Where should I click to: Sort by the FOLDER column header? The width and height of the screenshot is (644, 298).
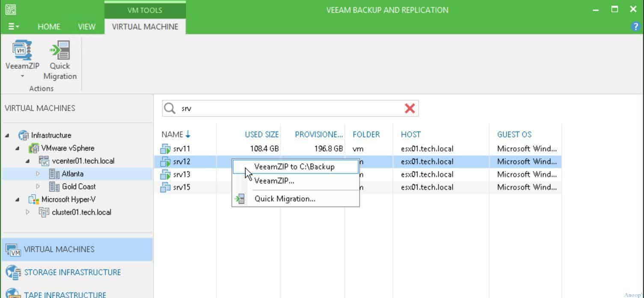[366, 134]
